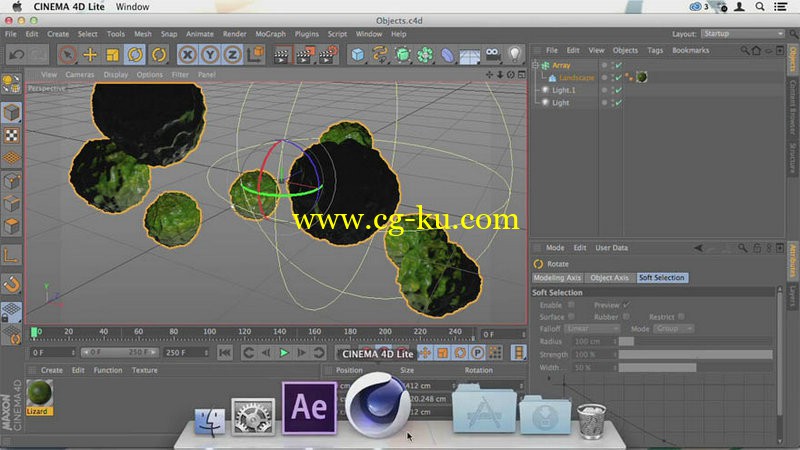Open the spline tools icon
This screenshot has width=800, height=450.
coord(380,55)
